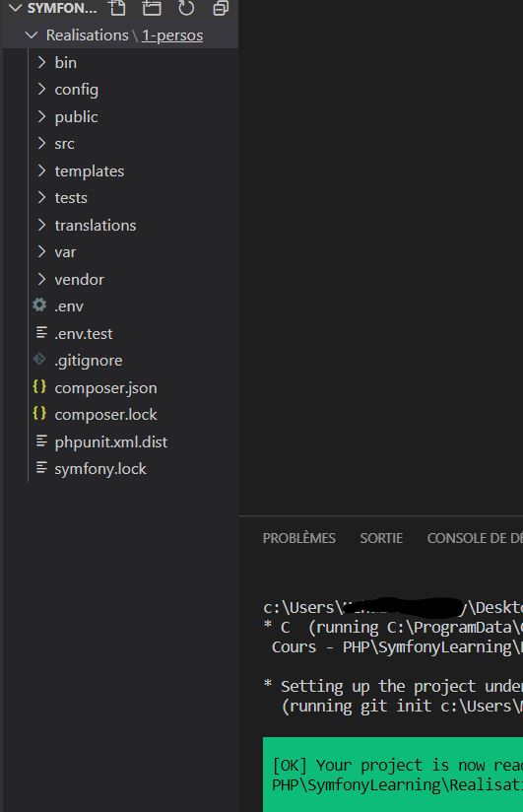Open the CONSOLE DE DÉ... panel tab
523x812 pixels.
click(x=475, y=538)
